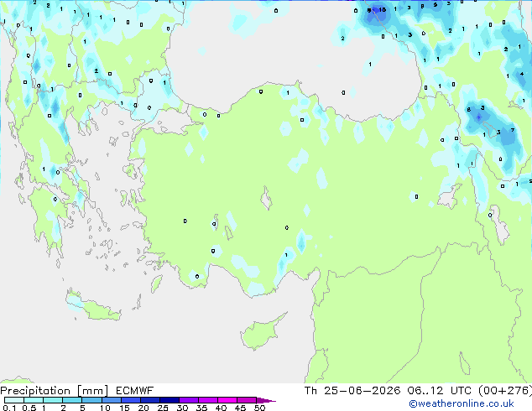The width and height of the screenshot is (532, 411).
Task: Select the 30–35 mm purple legend swatch
Action: point(188,400)
